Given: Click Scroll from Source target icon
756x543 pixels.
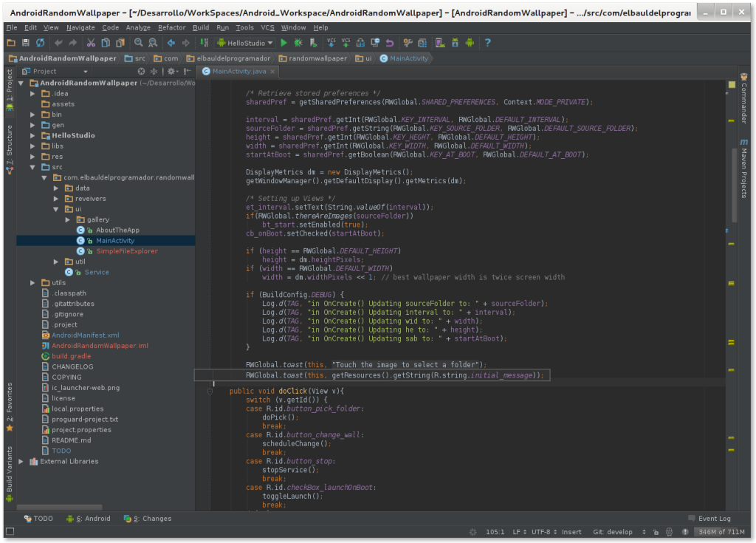Looking at the screenshot, I should (141, 72).
